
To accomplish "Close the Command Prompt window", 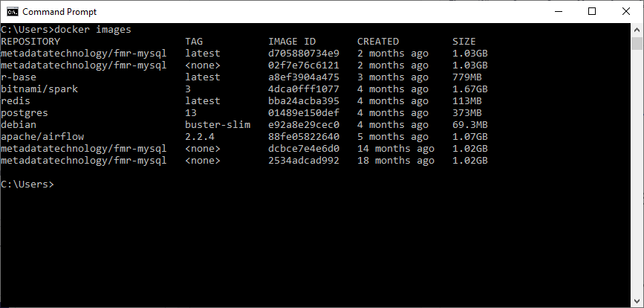I will point(626,12).
